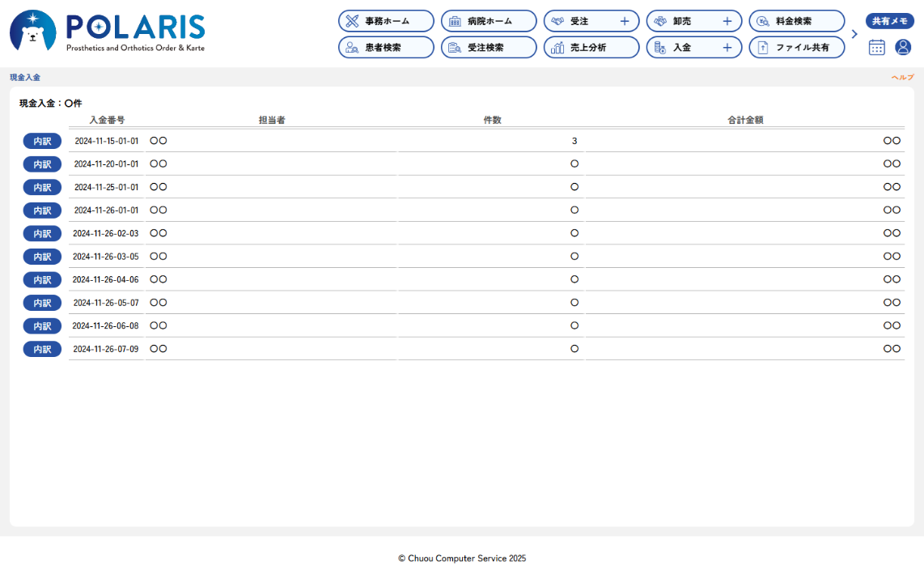Open 患者検索 patient search

[386, 48]
